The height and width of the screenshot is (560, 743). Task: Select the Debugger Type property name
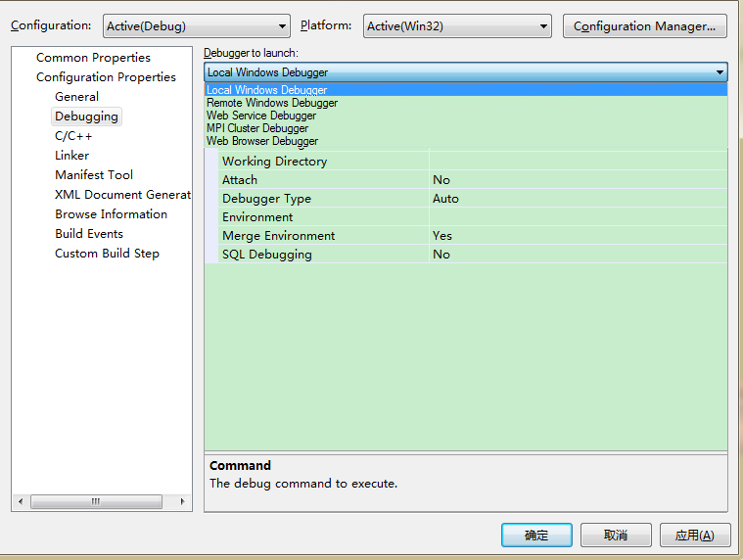click(x=267, y=199)
